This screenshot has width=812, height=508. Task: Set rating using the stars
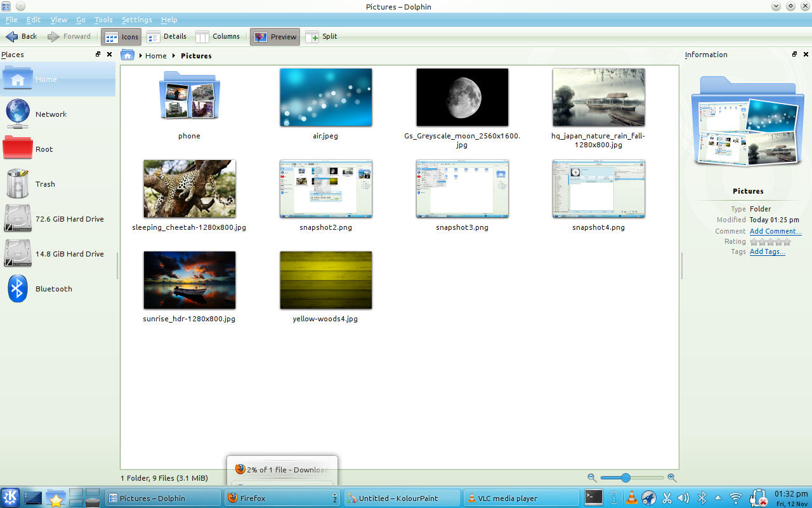[x=770, y=241]
